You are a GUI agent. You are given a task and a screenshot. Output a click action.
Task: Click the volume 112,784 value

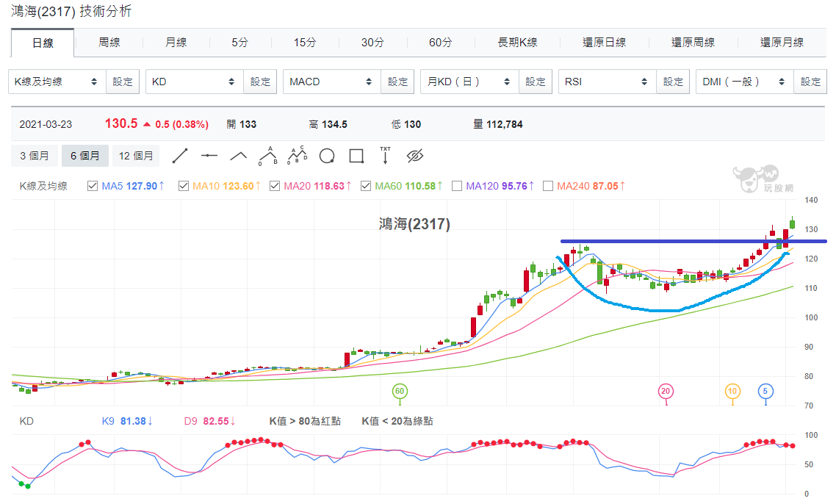tap(505, 124)
